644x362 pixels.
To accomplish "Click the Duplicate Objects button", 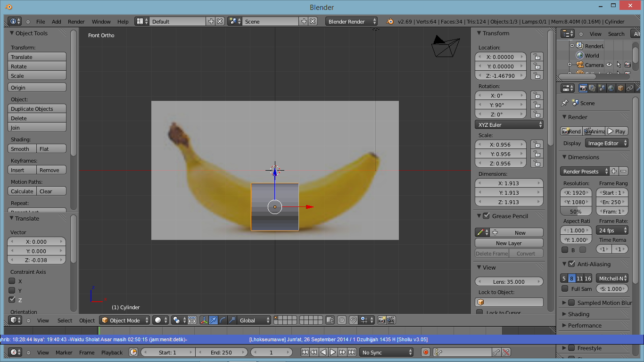I will click(37, 109).
